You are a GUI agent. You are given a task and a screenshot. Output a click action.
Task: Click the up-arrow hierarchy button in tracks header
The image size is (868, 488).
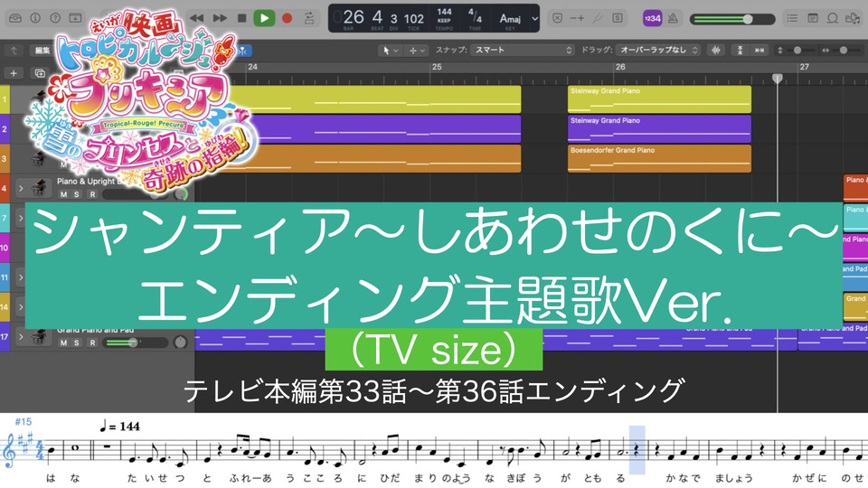coord(14,51)
